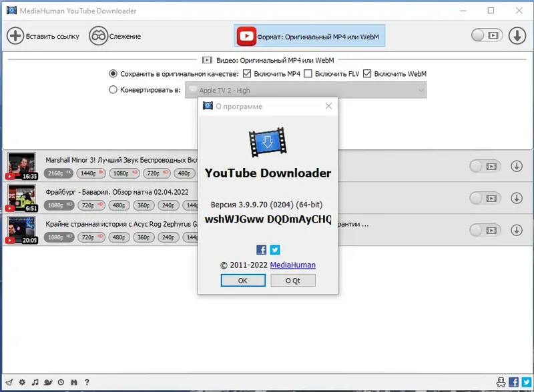Click OK to close the About dialog
Viewport: 534px width, 392px height.
tap(243, 280)
